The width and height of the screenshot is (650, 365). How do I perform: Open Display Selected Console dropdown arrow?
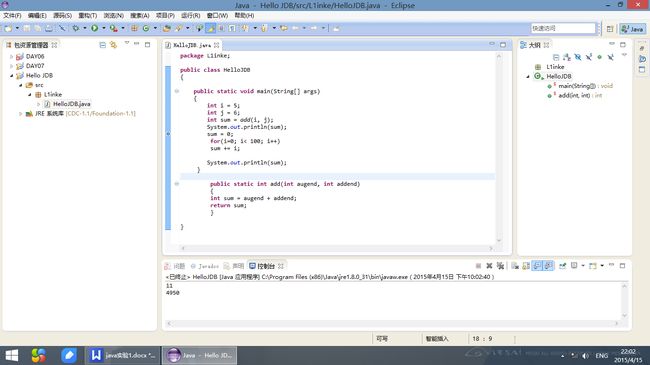coord(583,266)
